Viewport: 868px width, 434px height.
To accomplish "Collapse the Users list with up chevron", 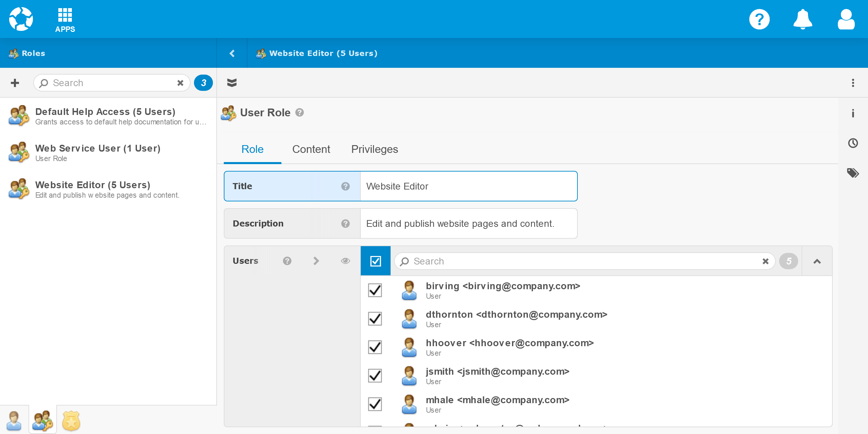I will (817, 261).
